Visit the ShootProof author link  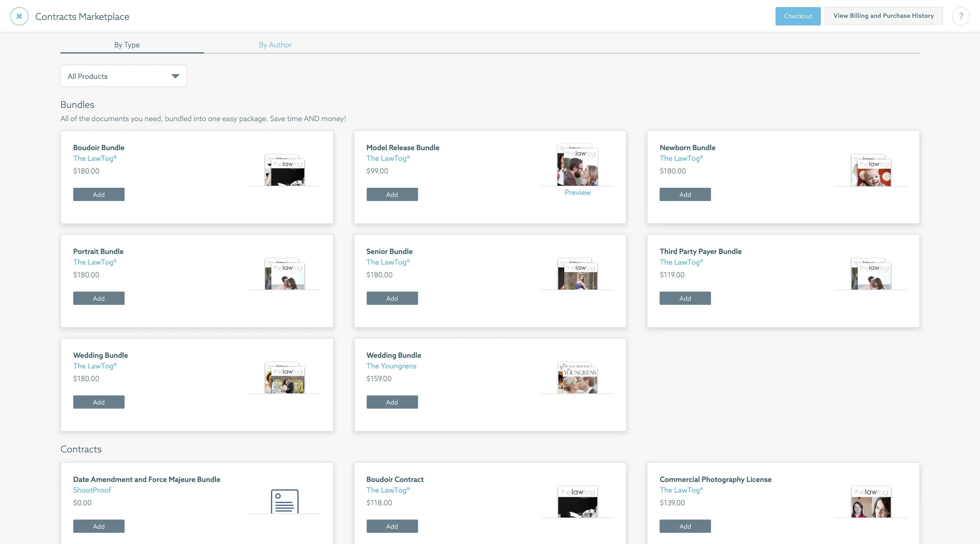tap(92, 490)
